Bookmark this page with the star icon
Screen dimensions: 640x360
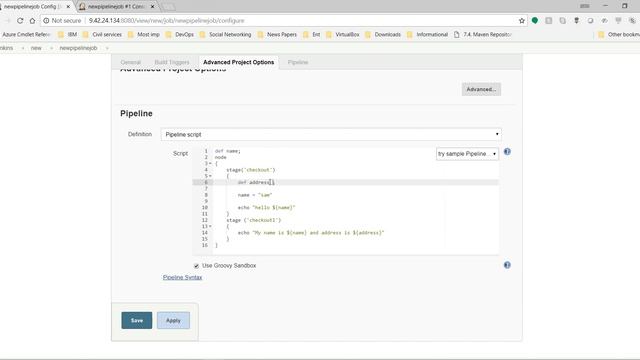pos(522,20)
